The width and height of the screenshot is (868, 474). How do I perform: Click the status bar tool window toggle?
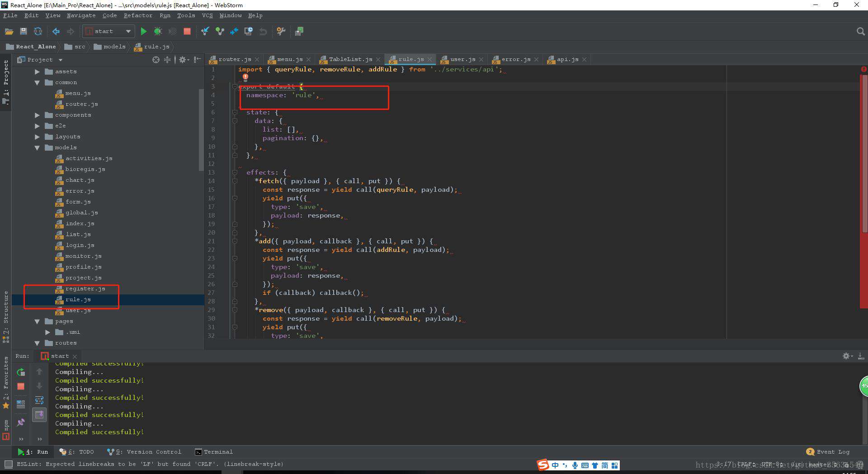[8, 464]
